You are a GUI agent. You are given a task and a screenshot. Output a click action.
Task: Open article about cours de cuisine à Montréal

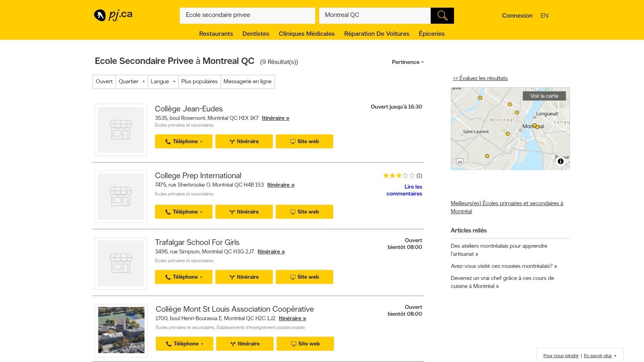point(502,282)
